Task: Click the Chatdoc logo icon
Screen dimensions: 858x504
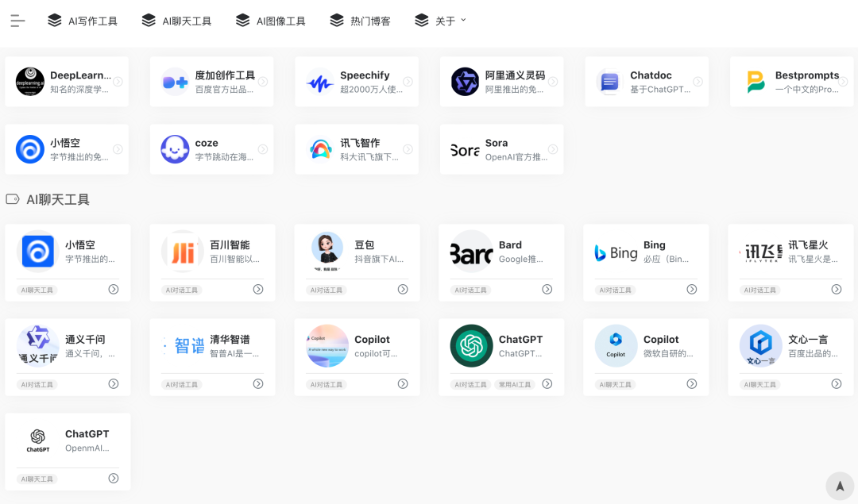Action: [x=609, y=82]
